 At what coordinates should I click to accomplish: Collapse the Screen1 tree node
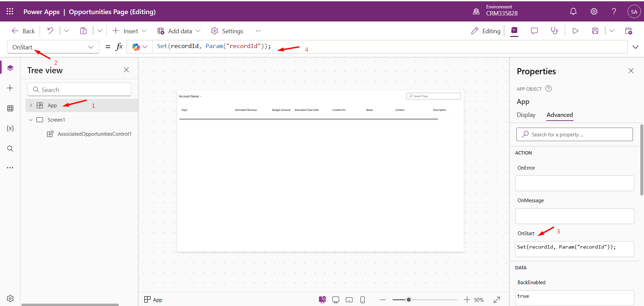[x=31, y=120]
